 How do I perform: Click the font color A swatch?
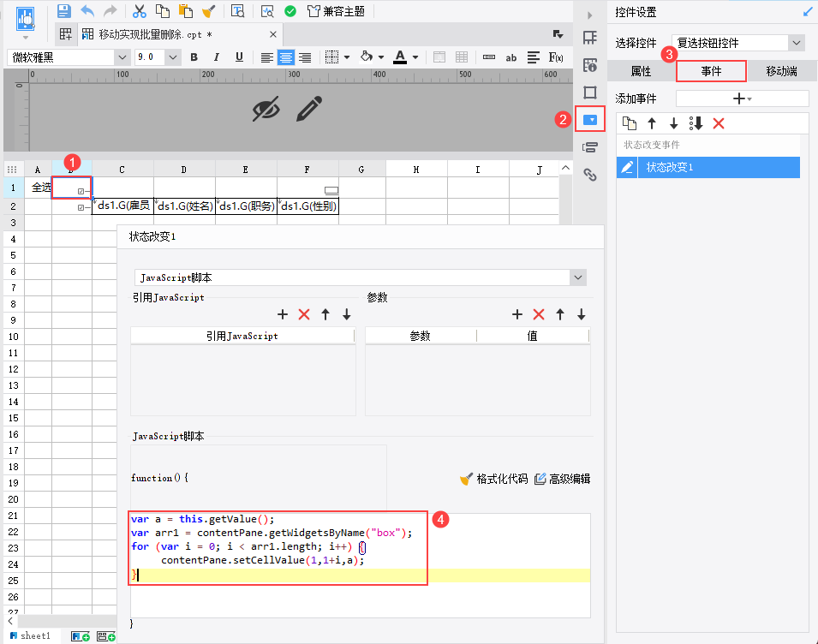click(400, 57)
